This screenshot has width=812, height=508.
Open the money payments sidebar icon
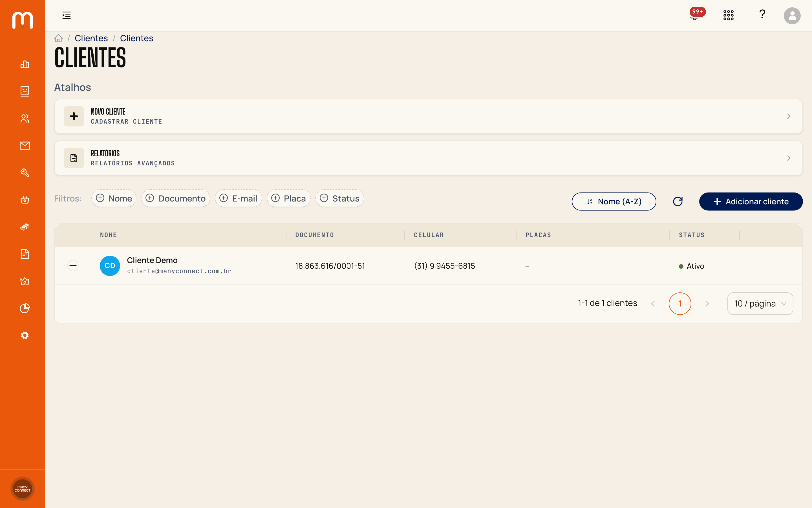25,227
